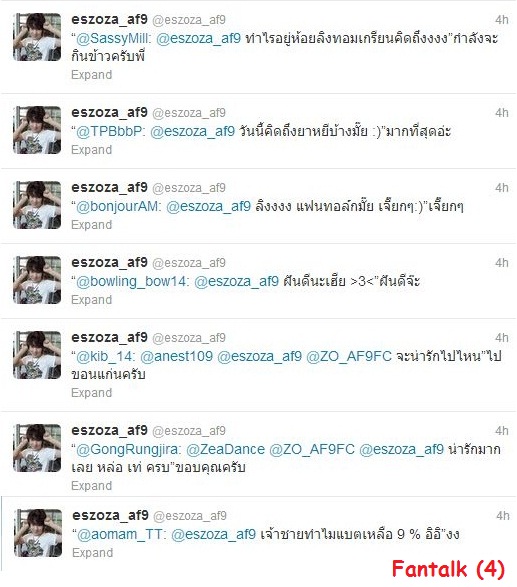Open avatar of the first tweet

[x=37, y=37]
